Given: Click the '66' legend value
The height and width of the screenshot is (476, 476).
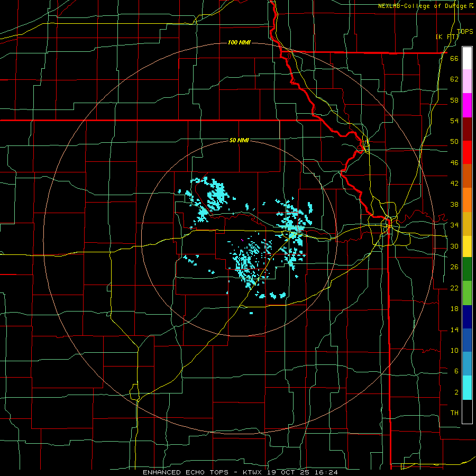Looking at the screenshot, I should (x=454, y=59).
